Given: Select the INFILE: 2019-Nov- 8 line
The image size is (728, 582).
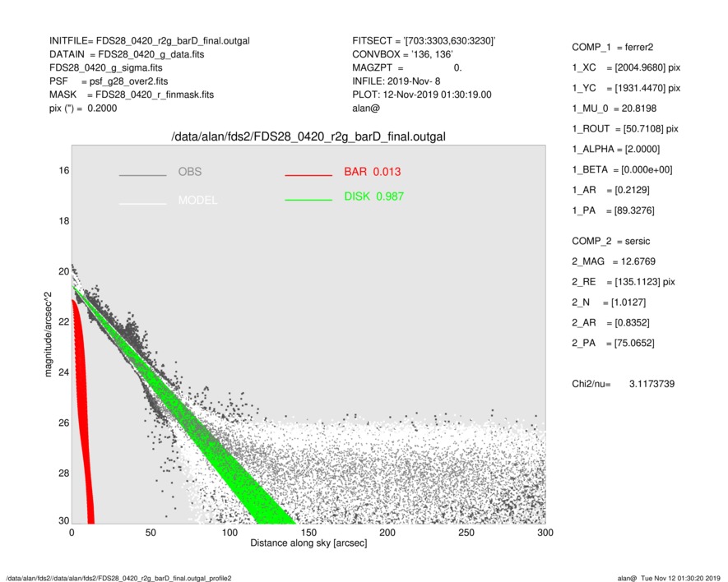Looking at the screenshot, I should 396,81.
